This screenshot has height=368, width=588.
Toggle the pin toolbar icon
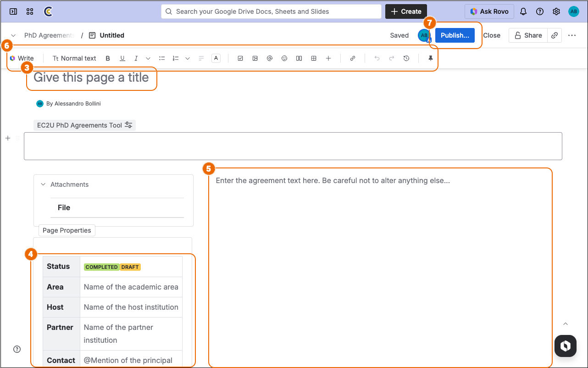pos(431,58)
